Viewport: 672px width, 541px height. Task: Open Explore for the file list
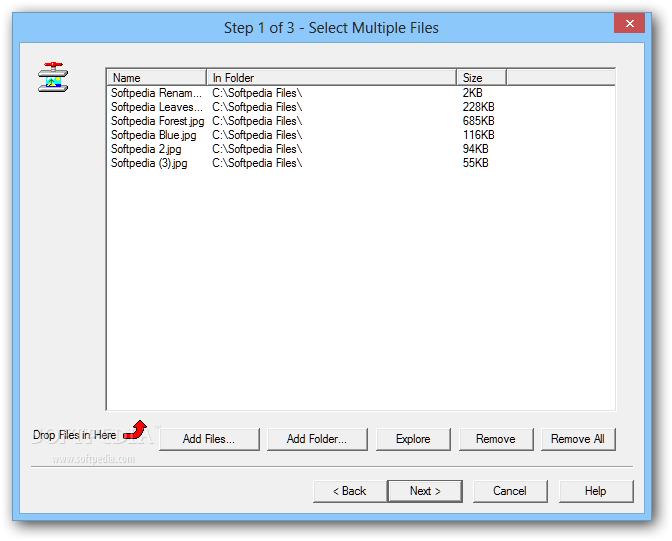click(413, 439)
